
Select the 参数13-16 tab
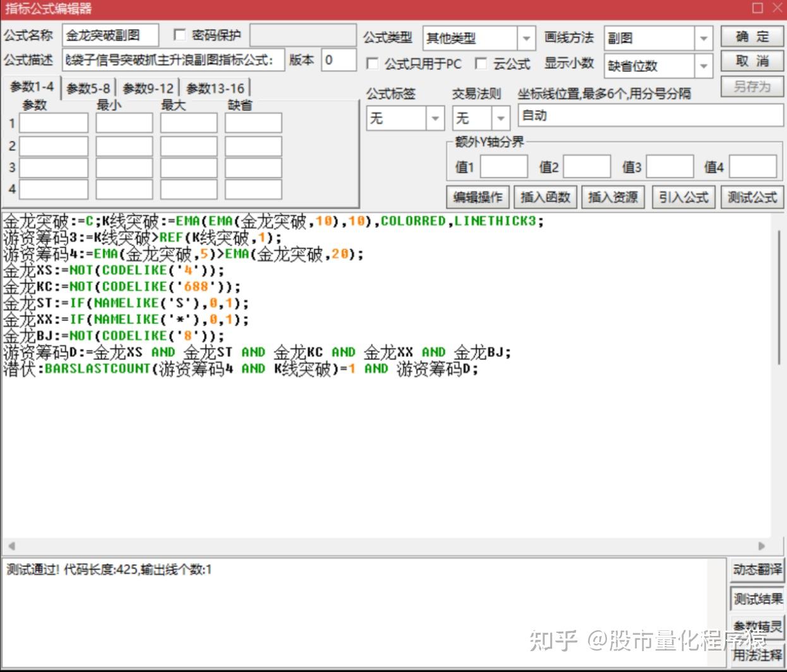coord(215,88)
